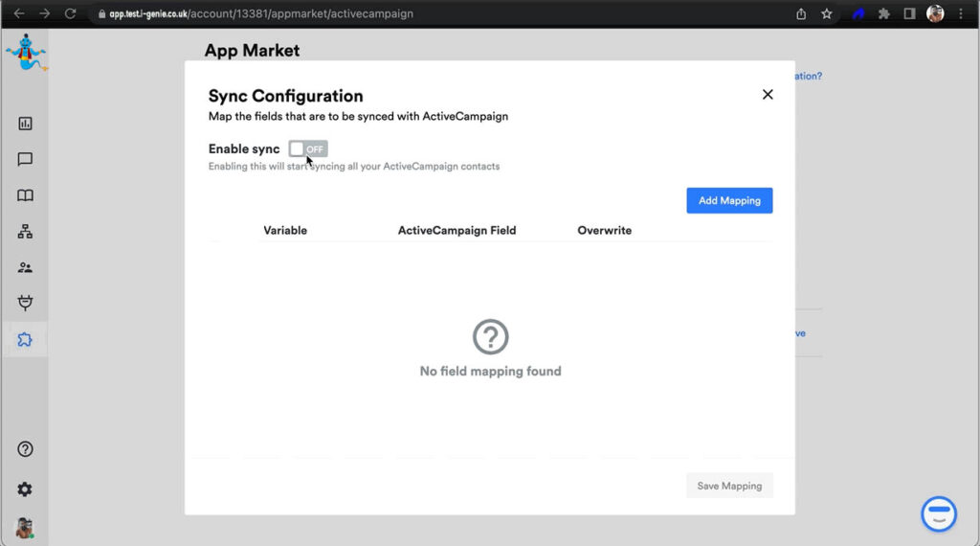Open the plug integrations icon in sidebar
The height and width of the screenshot is (546, 980).
coord(25,304)
